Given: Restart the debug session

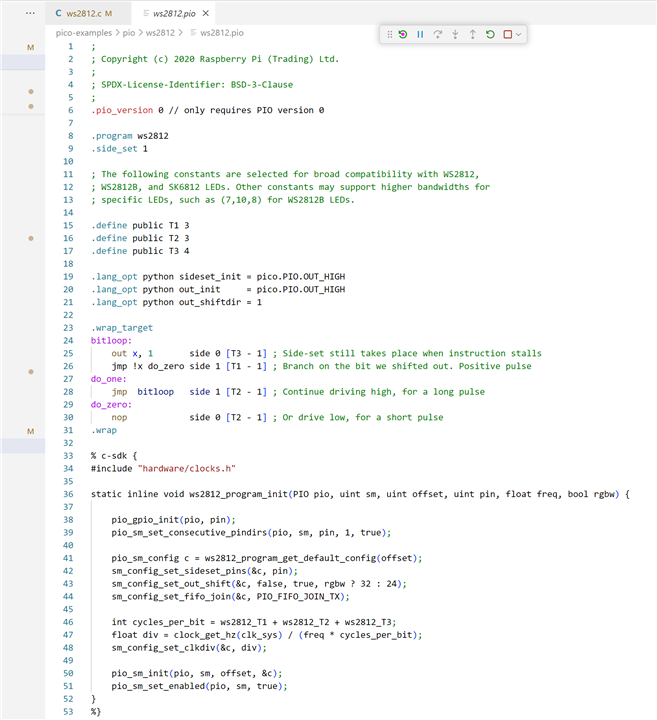Looking at the screenshot, I should [490, 34].
